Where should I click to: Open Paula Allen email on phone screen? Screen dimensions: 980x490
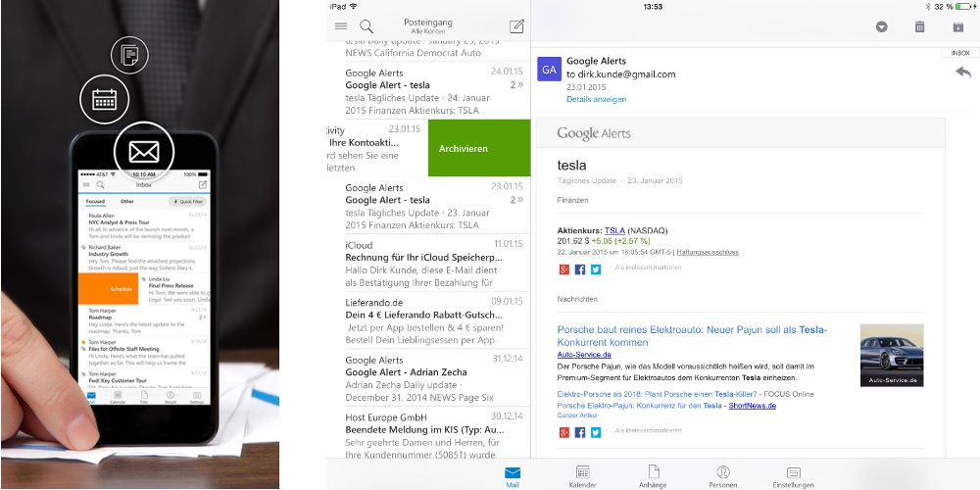pos(144,225)
